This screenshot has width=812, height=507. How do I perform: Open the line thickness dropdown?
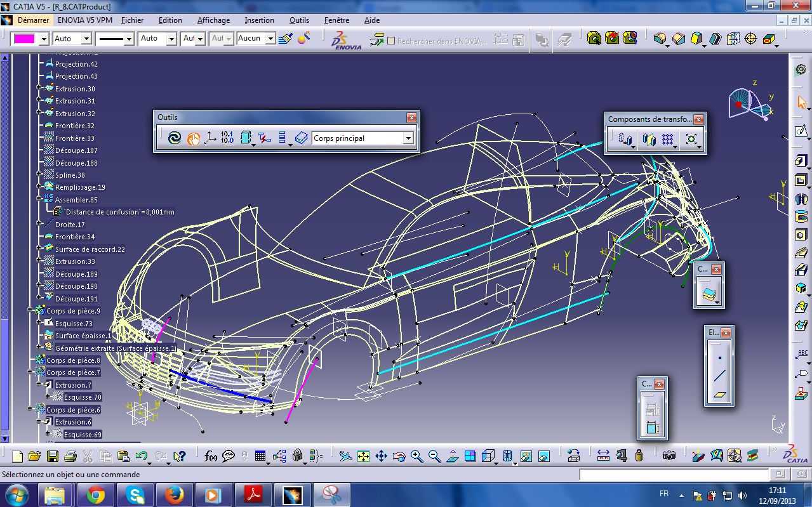pyautogui.click(x=129, y=39)
